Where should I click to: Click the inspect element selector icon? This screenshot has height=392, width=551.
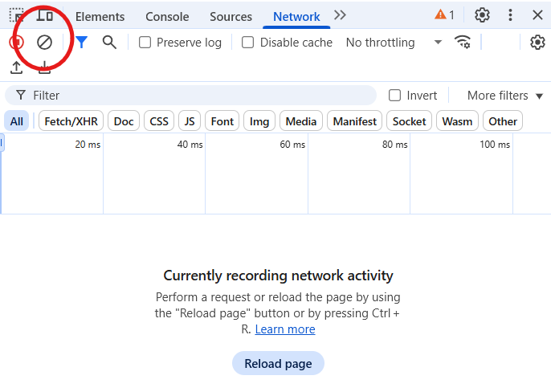[x=16, y=15]
